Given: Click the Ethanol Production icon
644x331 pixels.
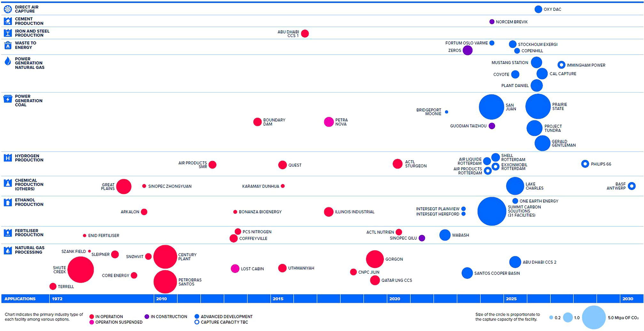Looking at the screenshot, I should click(8, 202).
